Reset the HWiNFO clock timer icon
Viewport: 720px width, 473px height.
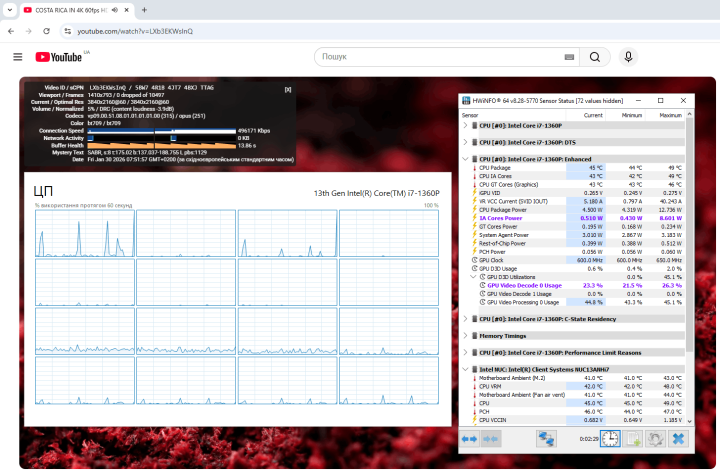point(610,439)
